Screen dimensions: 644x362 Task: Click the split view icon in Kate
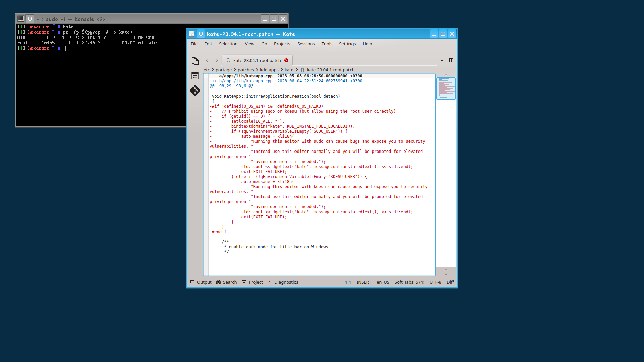(x=451, y=60)
